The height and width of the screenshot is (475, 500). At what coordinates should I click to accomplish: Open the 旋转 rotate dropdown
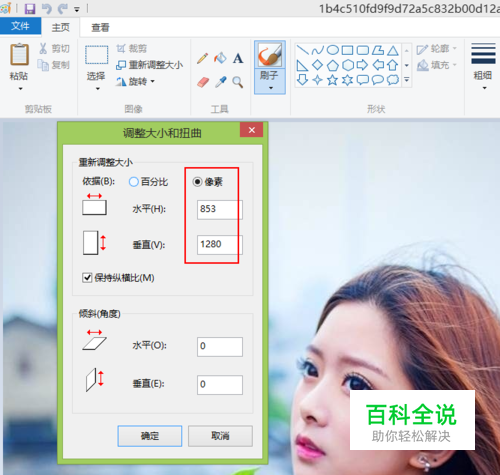(135, 81)
